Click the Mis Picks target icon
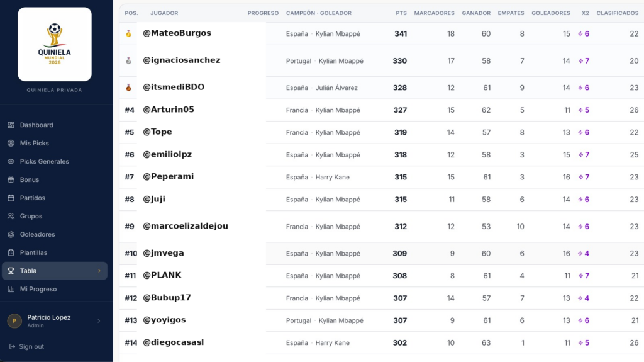The height and width of the screenshot is (362, 644). click(11, 143)
